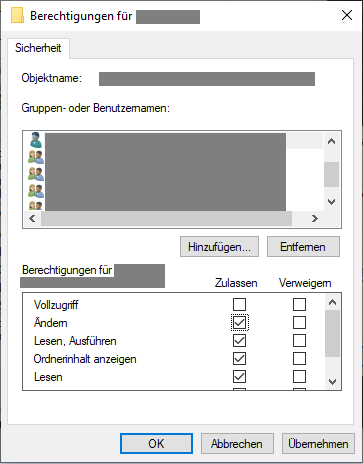This screenshot has width=363, height=464.
Task: Select the single-user icon in the list
Action: tap(36, 140)
